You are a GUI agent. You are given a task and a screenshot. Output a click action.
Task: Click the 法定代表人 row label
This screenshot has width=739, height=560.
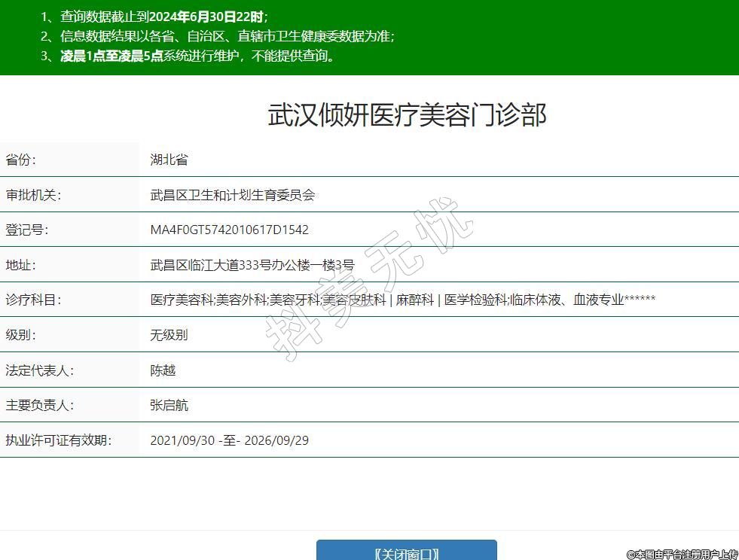(39, 370)
